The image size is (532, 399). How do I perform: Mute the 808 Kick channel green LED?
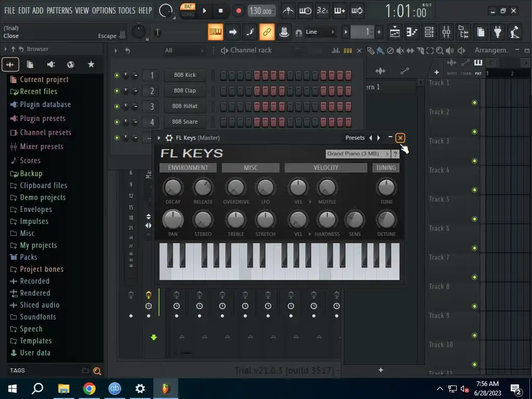pos(117,75)
